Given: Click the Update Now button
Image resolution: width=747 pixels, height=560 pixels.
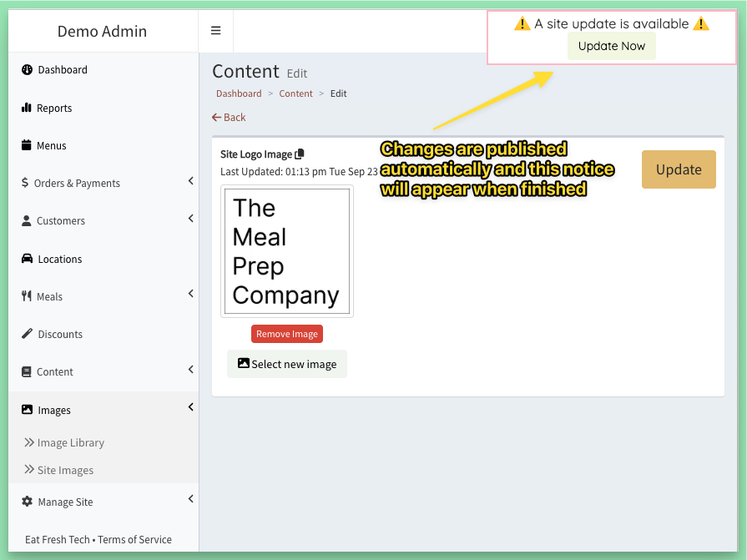Looking at the screenshot, I should (x=612, y=46).
